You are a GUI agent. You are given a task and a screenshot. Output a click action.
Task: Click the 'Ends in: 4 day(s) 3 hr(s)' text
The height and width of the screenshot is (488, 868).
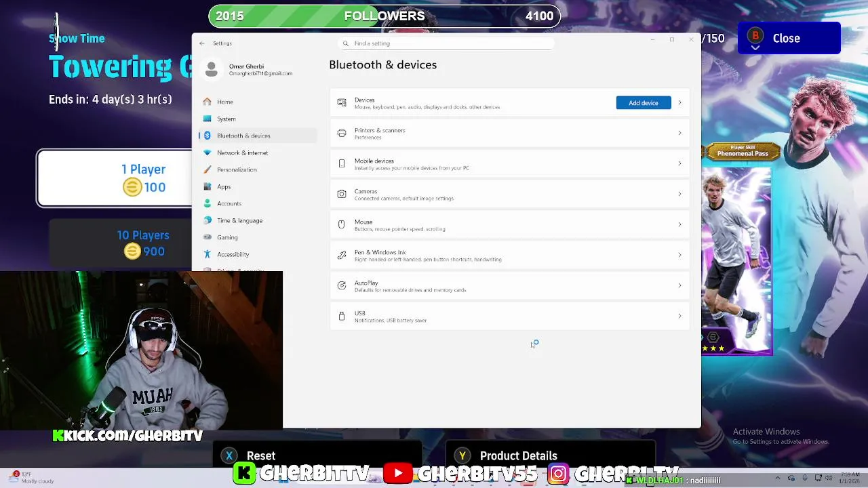coord(111,100)
